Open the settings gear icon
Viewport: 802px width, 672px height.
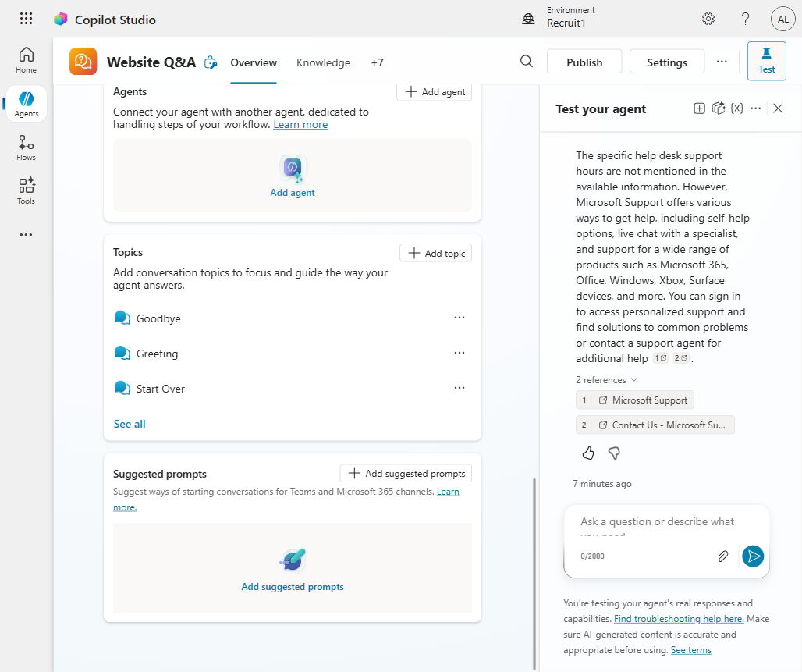click(x=708, y=19)
